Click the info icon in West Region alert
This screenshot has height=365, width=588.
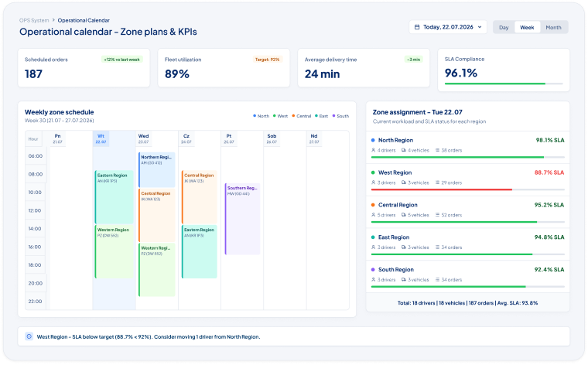tap(29, 336)
